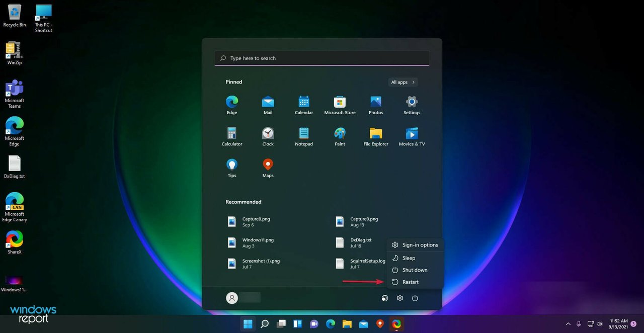Click the volume tray icon
Image resolution: width=644 pixels, height=333 pixels.
(599, 324)
